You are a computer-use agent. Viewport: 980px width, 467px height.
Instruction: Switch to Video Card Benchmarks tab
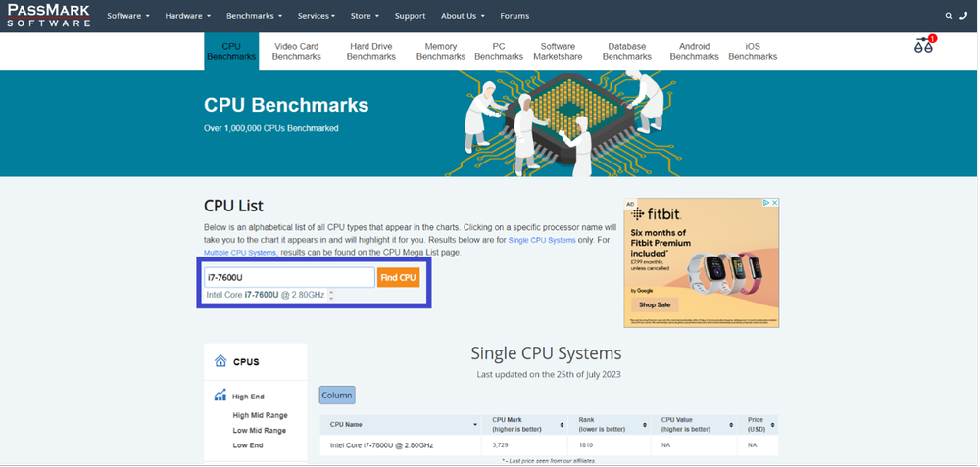coord(297,51)
